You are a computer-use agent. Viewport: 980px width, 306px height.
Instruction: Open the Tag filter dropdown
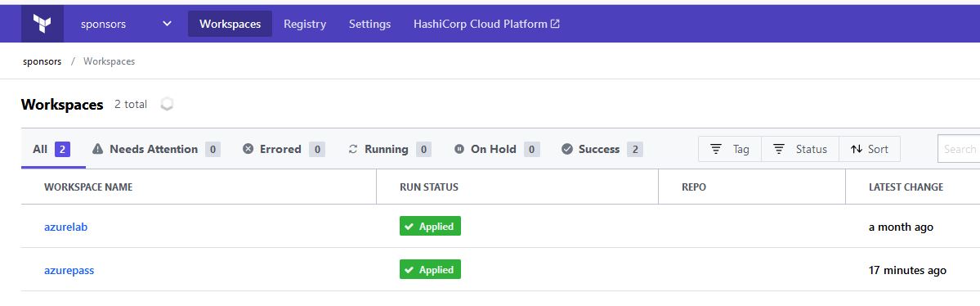pyautogui.click(x=730, y=149)
